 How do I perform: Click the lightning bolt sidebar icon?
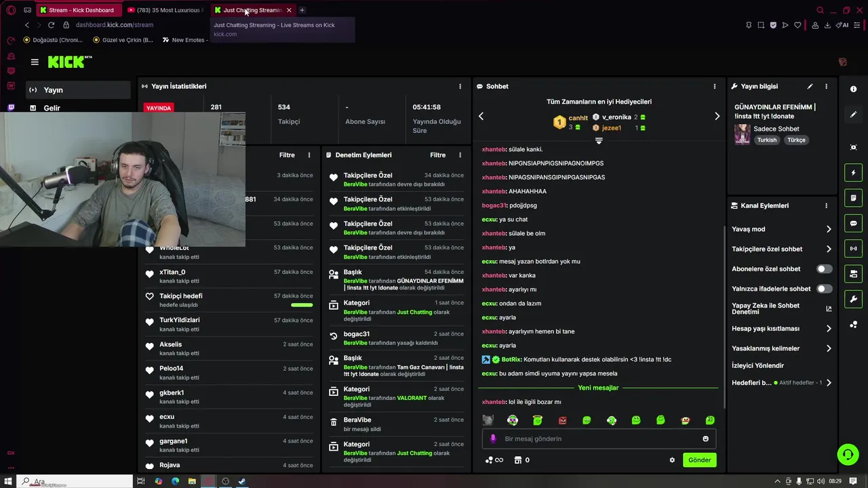pos(853,173)
